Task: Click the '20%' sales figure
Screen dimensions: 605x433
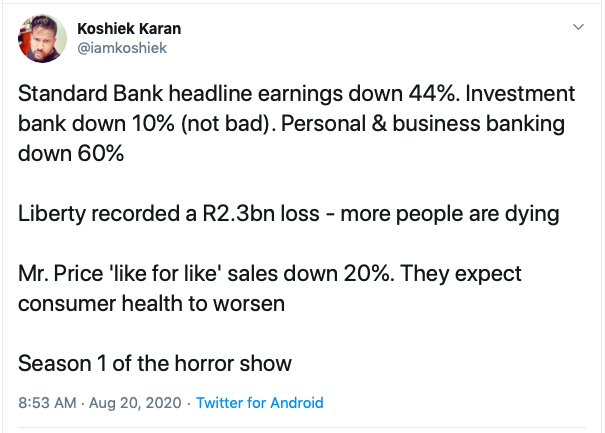Action: tap(367, 274)
